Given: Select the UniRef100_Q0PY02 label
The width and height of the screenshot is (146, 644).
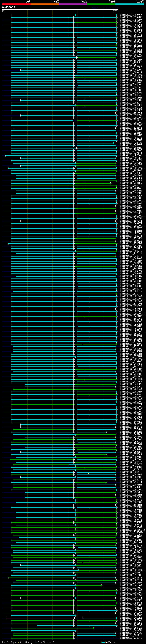Looking at the screenshot, I should pyautogui.click(x=131, y=259).
